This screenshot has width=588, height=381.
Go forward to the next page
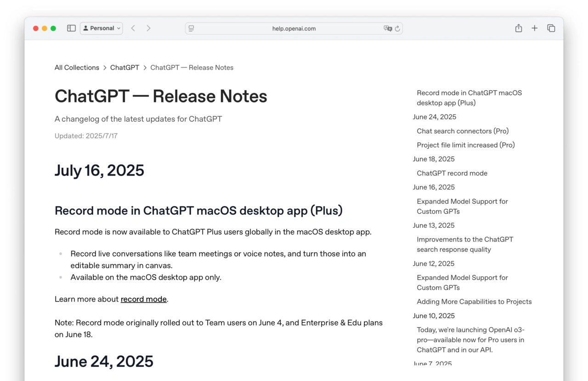(148, 28)
